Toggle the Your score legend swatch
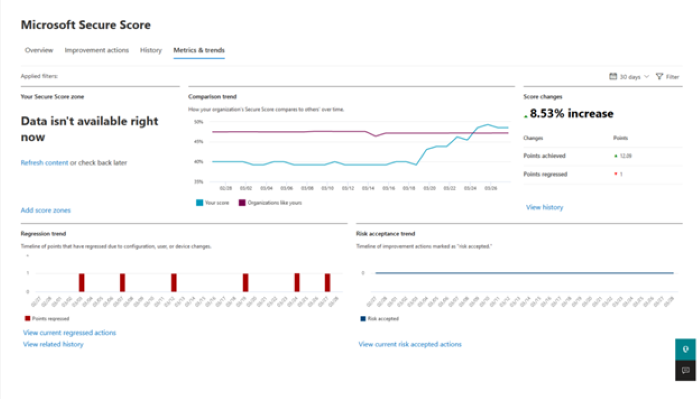This screenshot has height=399, width=700. [x=200, y=203]
